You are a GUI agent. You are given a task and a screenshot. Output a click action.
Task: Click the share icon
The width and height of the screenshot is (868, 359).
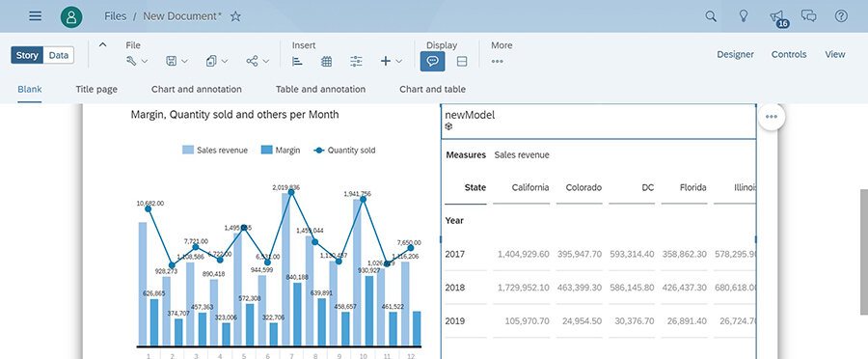(252, 61)
